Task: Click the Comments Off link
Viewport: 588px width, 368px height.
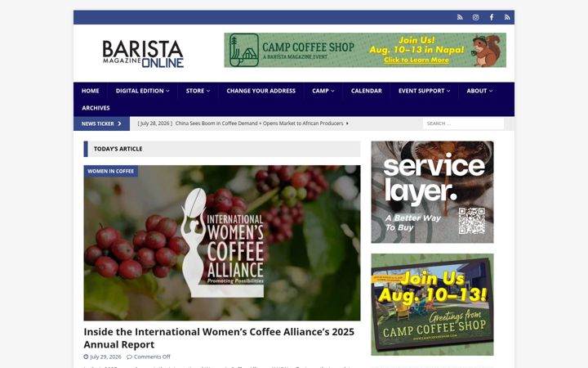Action: [x=152, y=357]
